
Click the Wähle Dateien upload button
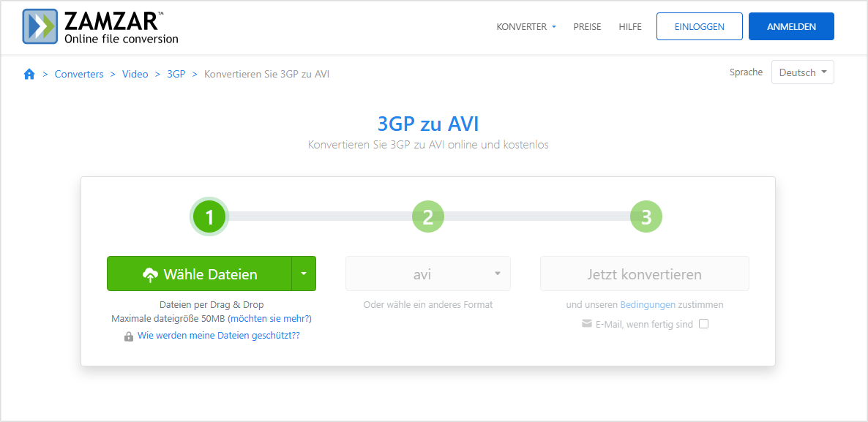(199, 274)
